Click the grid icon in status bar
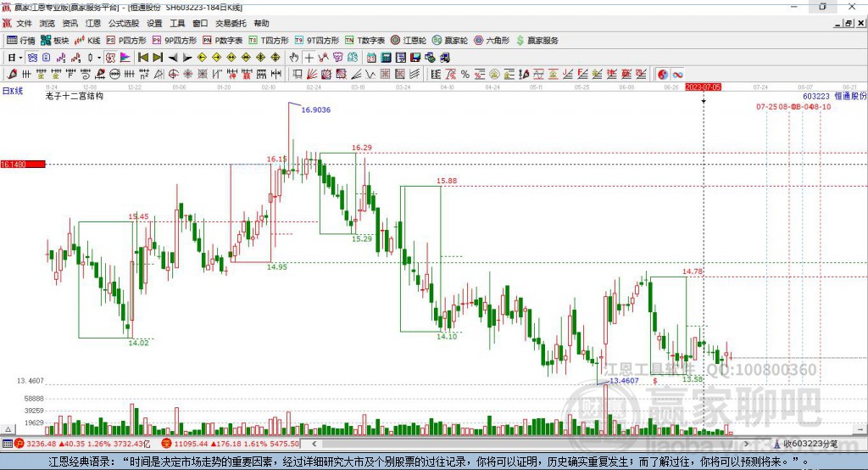 (7, 444)
